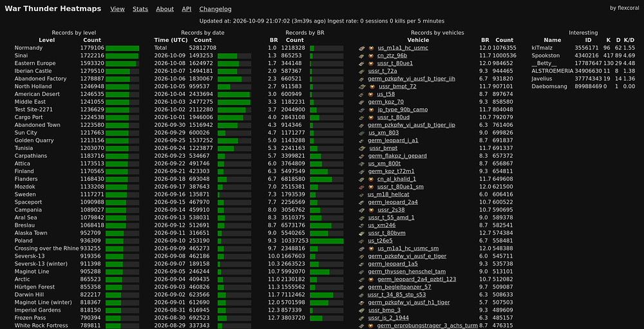Open the View menu link
Viewport: 644px width, 329px height.
(117, 9)
